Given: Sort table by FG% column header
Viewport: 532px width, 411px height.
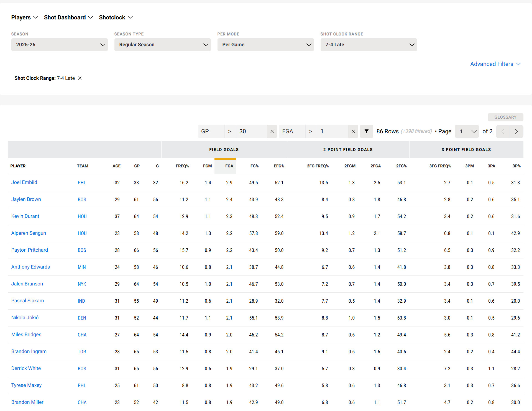Looking at the screenshot, I should pyautogui.click(x=254, y=166).
